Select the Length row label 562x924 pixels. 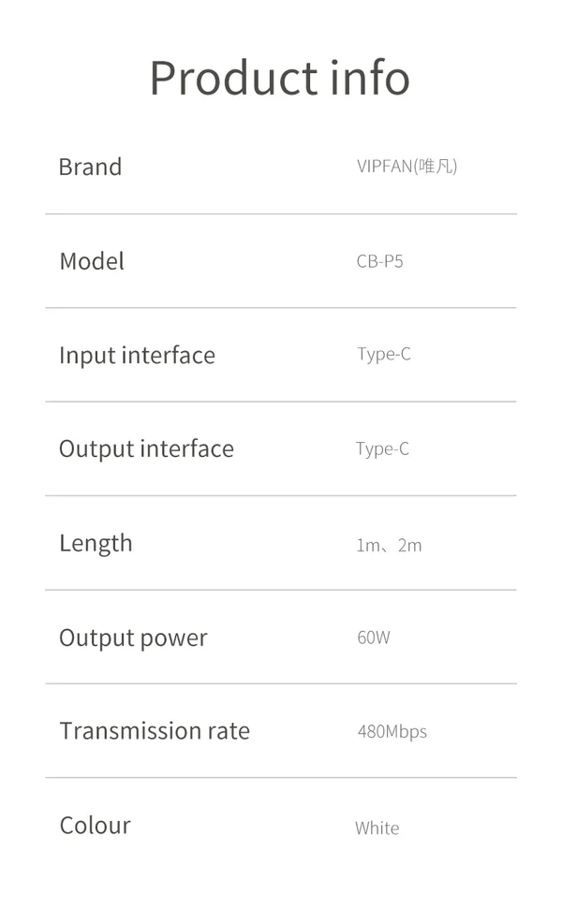click(x=96, y=543)
